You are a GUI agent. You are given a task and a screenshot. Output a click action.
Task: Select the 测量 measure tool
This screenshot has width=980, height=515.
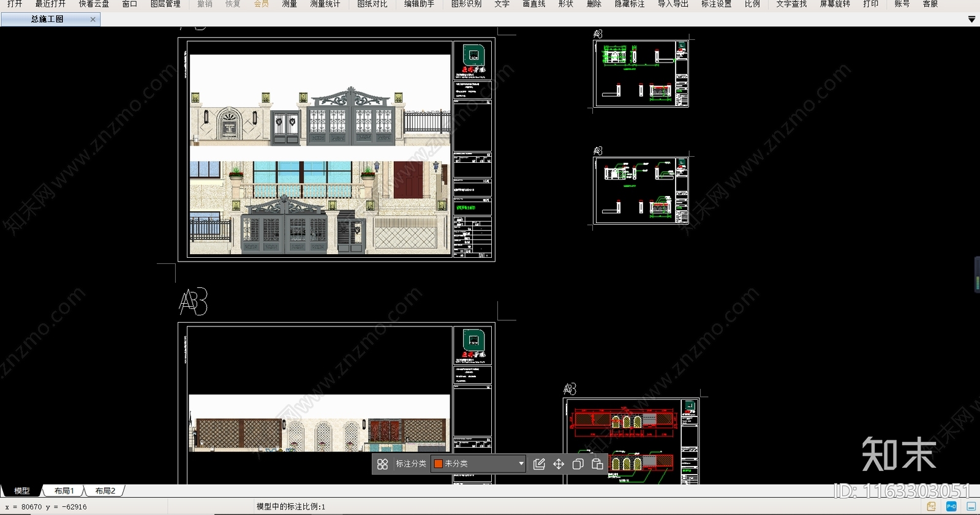point(289,4)
